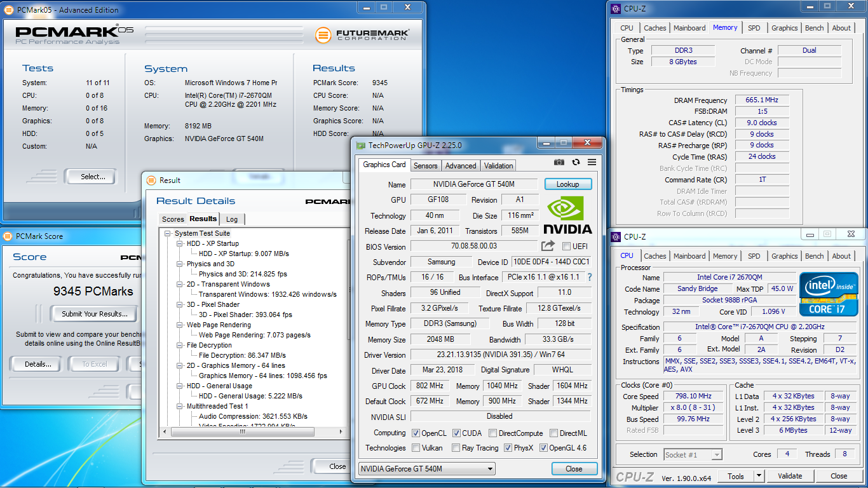Toggle the Vulkan checkbox
This screenshot has height=488, width=868.
tap(416, 448)
